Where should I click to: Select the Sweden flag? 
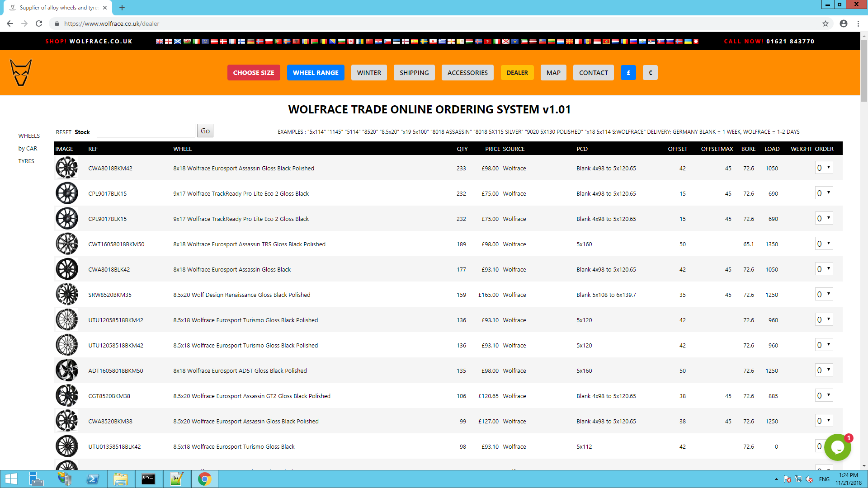coord(424,41)
